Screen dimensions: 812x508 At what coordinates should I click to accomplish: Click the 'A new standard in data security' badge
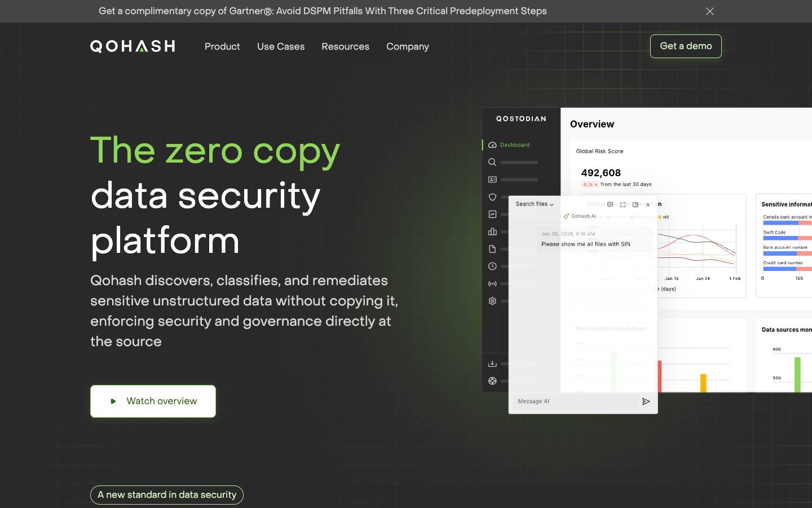tap(167, 495)
